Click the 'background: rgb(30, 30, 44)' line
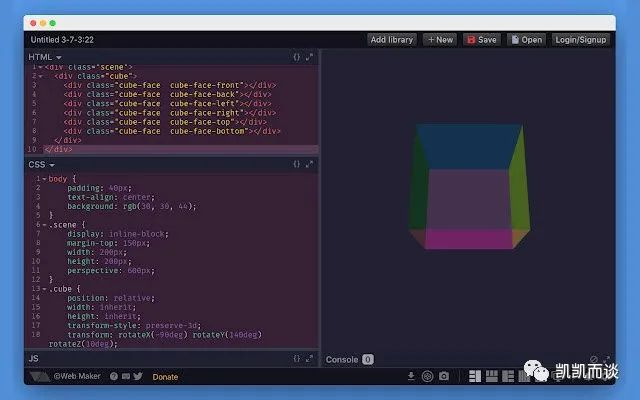 tap(132, 207)
